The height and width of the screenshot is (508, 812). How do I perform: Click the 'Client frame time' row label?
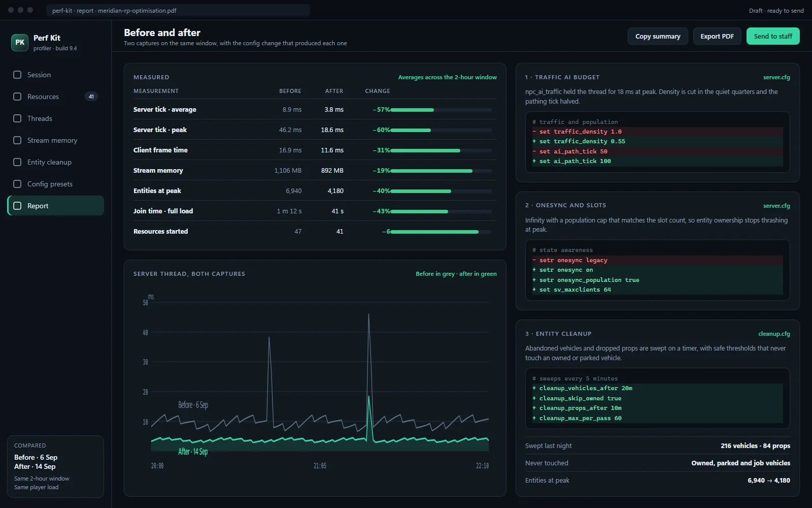[x=160, y=150]
